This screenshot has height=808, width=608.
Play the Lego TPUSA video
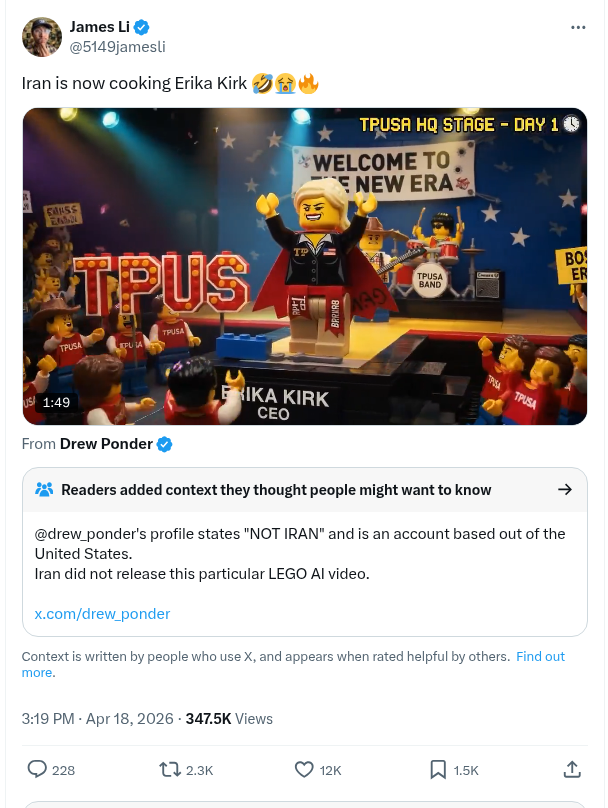tap(305, 266)
